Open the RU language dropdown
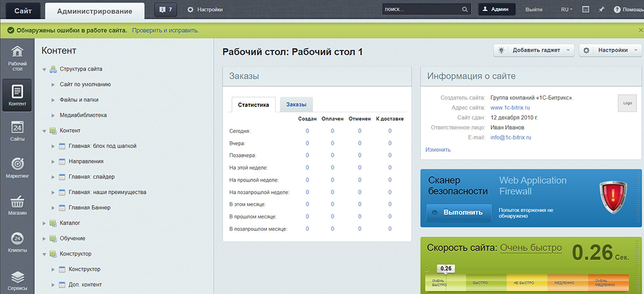Screen dimensions: 644x294 [567, 9]
